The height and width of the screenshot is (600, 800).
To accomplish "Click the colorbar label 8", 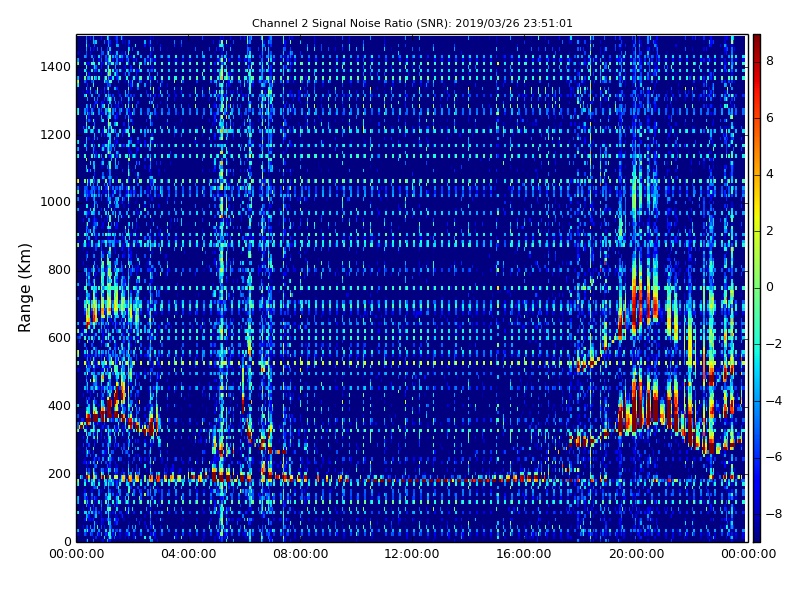I will 770,61.
